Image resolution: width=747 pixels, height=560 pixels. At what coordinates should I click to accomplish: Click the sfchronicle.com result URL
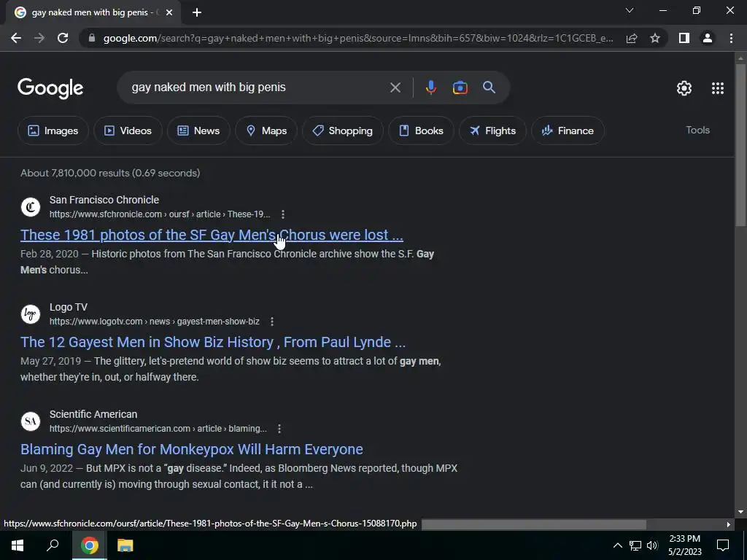[160, 214]
